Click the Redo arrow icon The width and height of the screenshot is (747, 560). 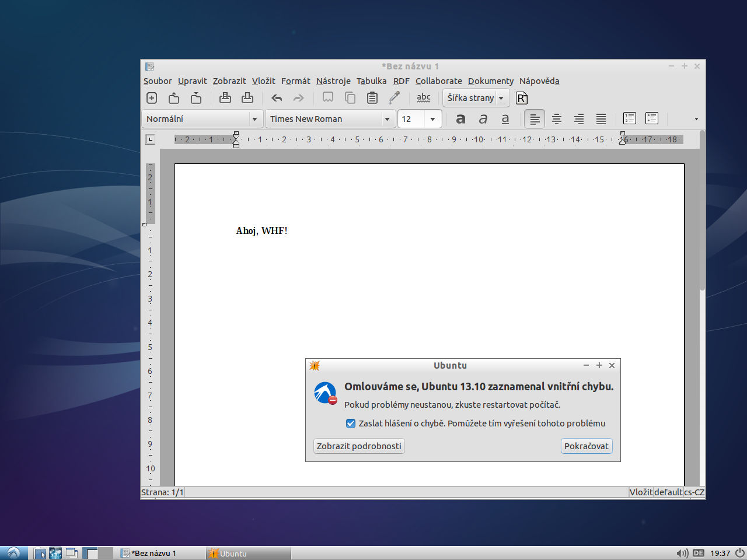coord(299,98)
